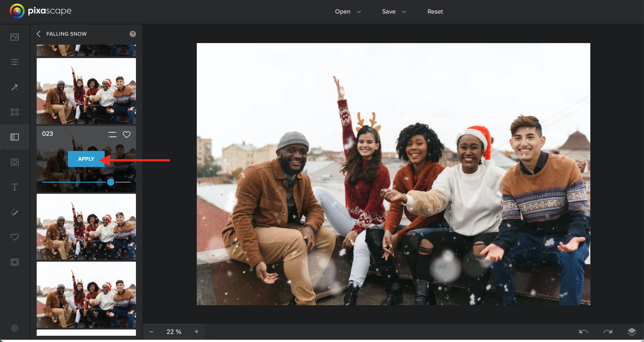Favorite overlay 023 with heart
Screen dimensions: 644x342
(x=127, y=134)
